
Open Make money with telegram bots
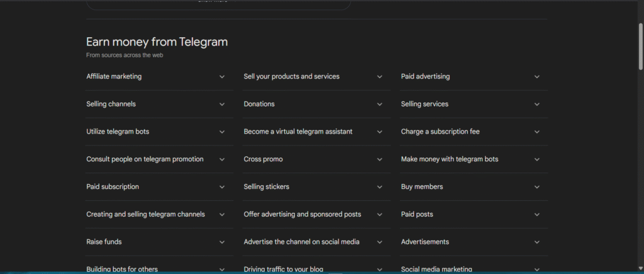(x=449, y=159)
